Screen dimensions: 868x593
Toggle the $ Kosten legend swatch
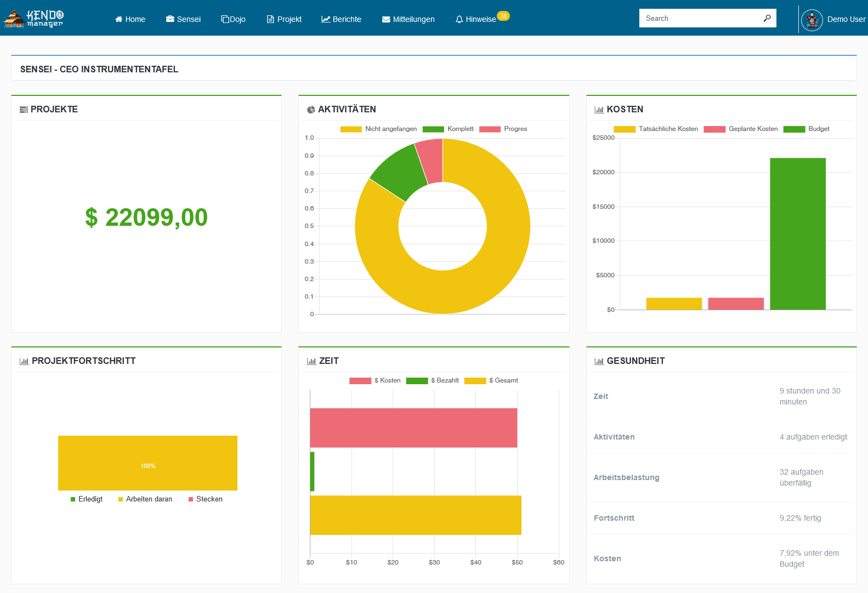tap(360, 381)
